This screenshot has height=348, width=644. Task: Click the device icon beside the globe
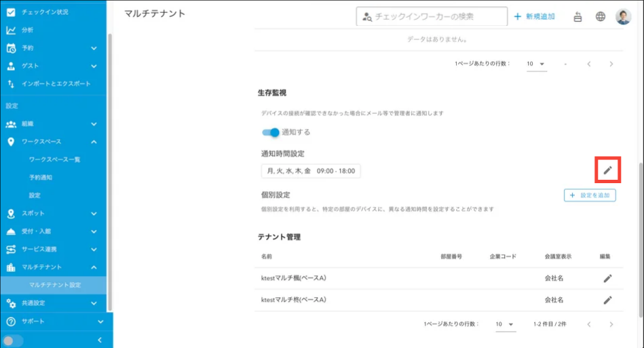point(578,16)
